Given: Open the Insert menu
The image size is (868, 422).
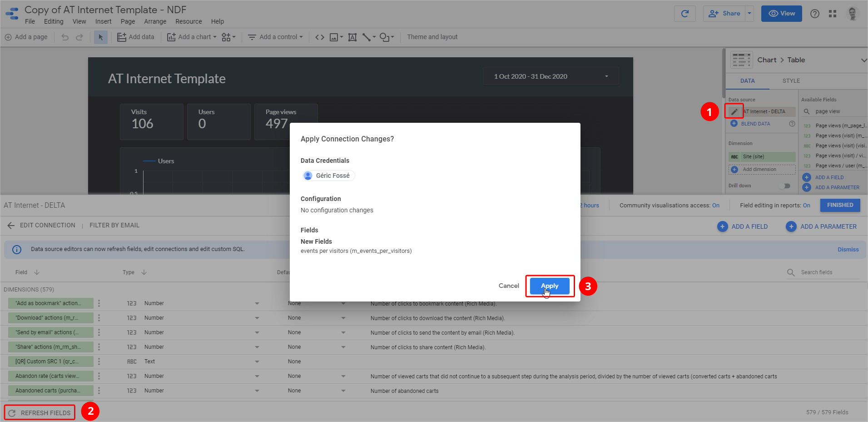Looking at the screenshot, I should tap(103, 21).
